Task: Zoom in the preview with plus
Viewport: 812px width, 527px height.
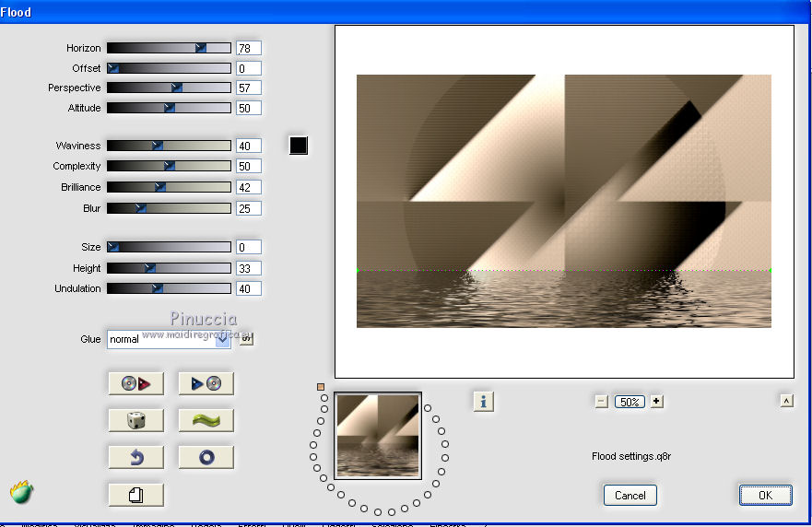Action: [656, 401]
